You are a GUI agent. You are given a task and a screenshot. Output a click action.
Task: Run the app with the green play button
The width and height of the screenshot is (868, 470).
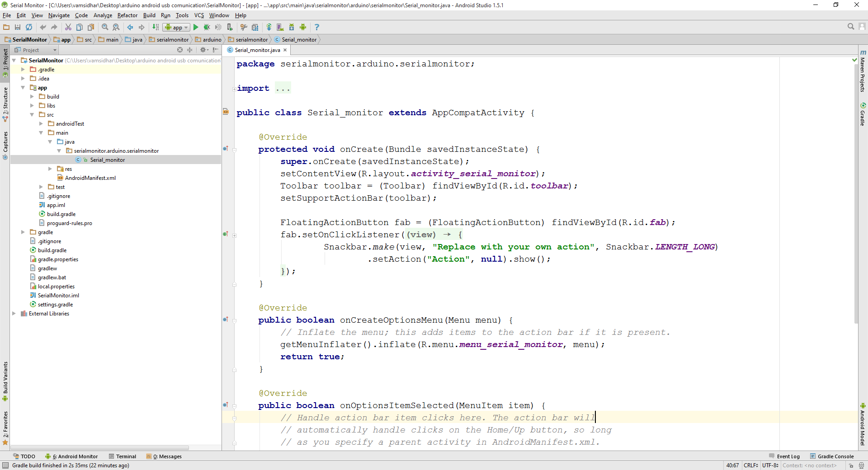click(196, 27)
